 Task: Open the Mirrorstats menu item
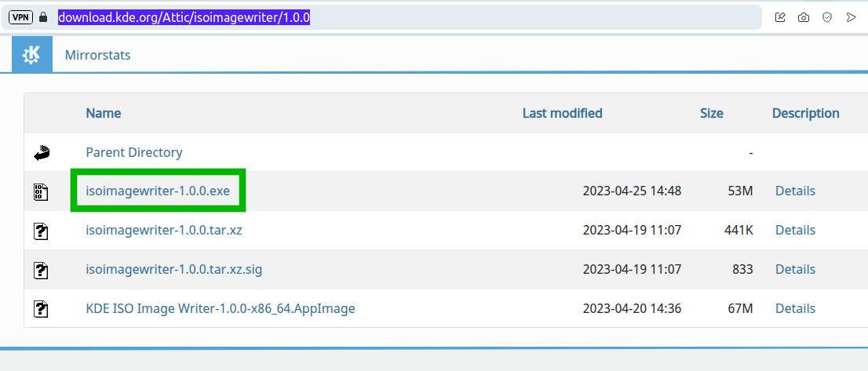click(97, 55)
